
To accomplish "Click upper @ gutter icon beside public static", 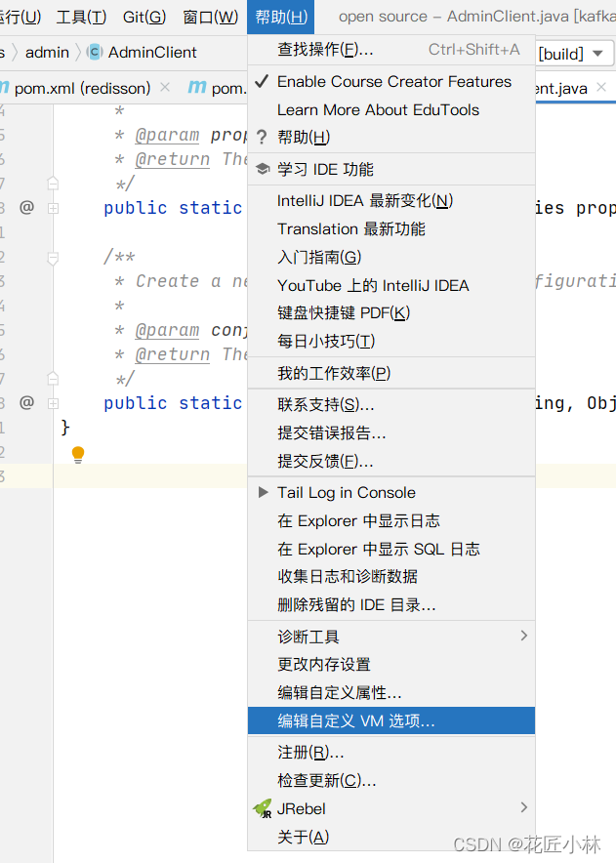I will 26,208.
